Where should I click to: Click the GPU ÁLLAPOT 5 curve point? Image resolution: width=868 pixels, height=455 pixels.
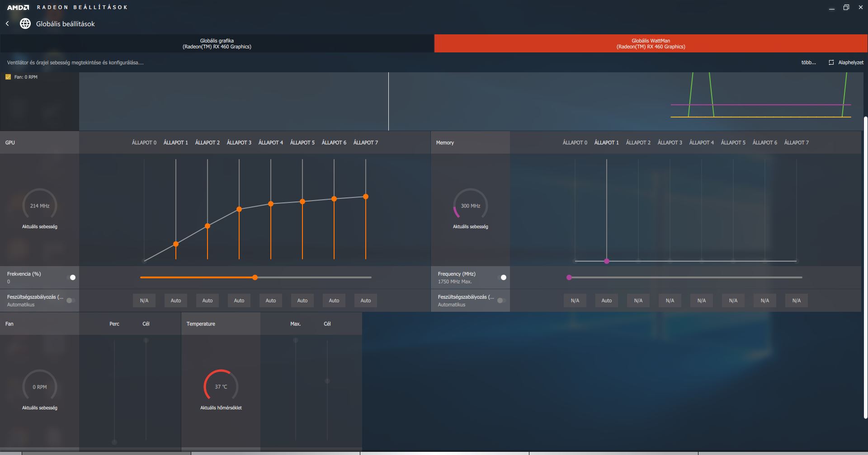pyautogui.click(x=302, y=202)
